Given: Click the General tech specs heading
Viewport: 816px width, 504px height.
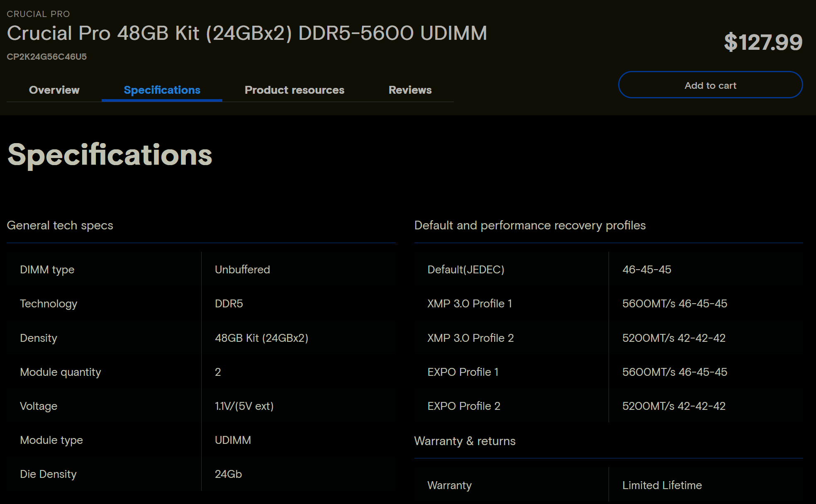Looking at the screenshot, I should (60, 225).
